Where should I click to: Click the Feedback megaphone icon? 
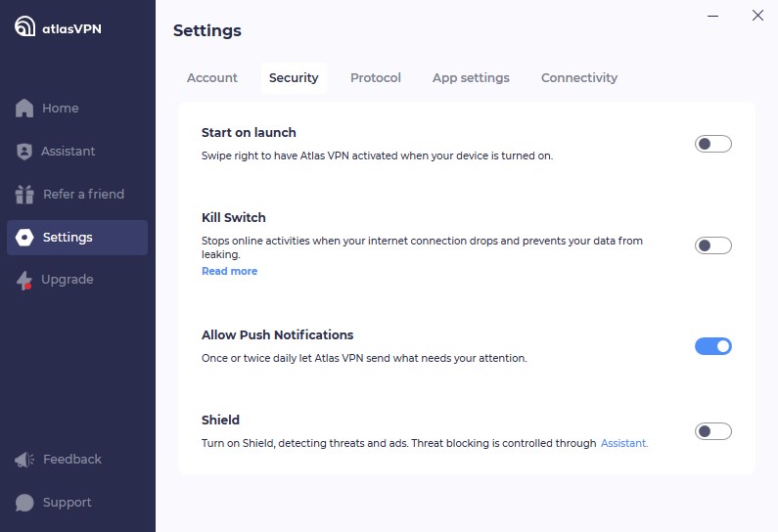click(x=24, y=460)
